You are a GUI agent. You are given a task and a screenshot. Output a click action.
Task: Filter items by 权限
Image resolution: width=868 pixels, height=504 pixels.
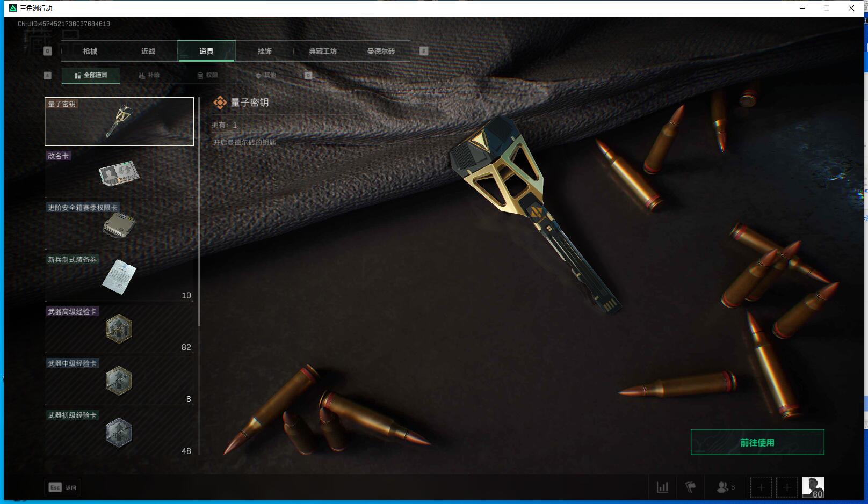pyautogui.click(x=207, y=75)
